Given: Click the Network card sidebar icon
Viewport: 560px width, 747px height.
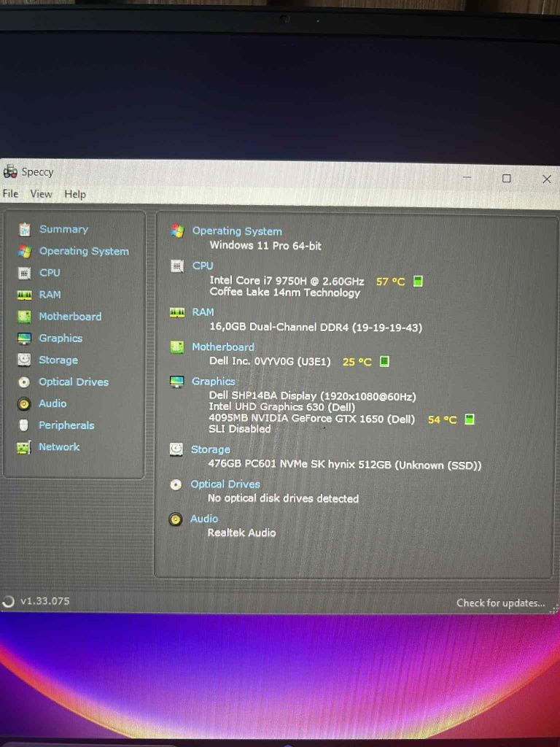Looking at the screenshot, I should point(24,447).
